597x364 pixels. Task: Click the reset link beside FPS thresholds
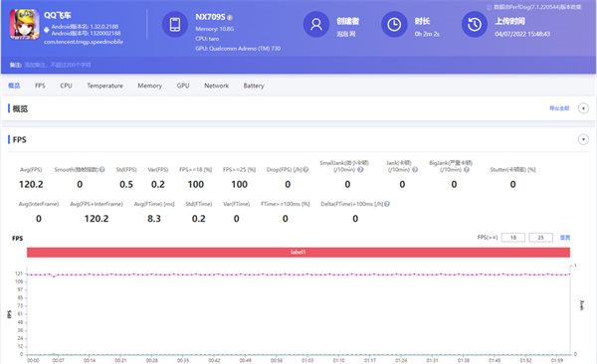pos(565,238)
